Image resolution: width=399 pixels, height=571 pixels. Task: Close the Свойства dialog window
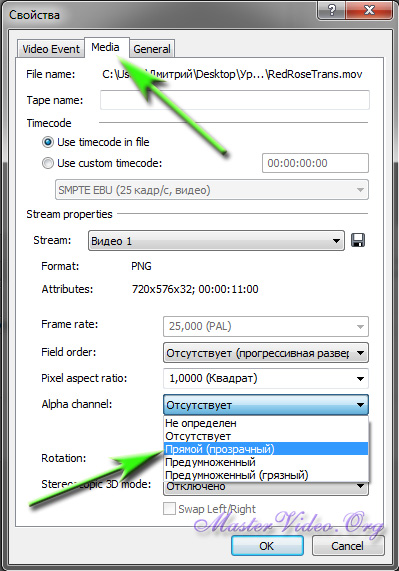(x=369, y=10)
